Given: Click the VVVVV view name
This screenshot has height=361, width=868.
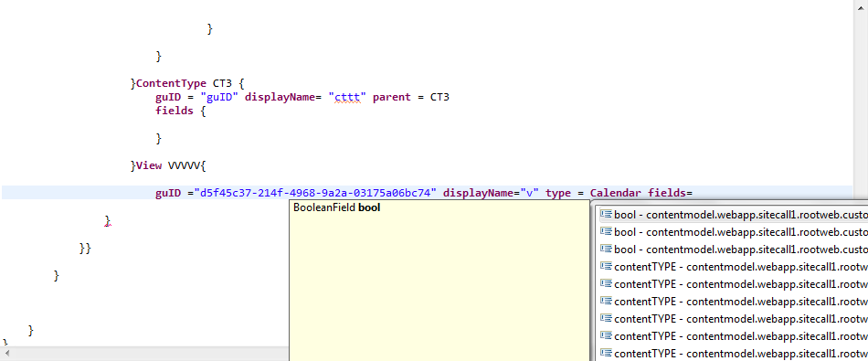Looking at the screenshot, I should click(x=185, y=165).
